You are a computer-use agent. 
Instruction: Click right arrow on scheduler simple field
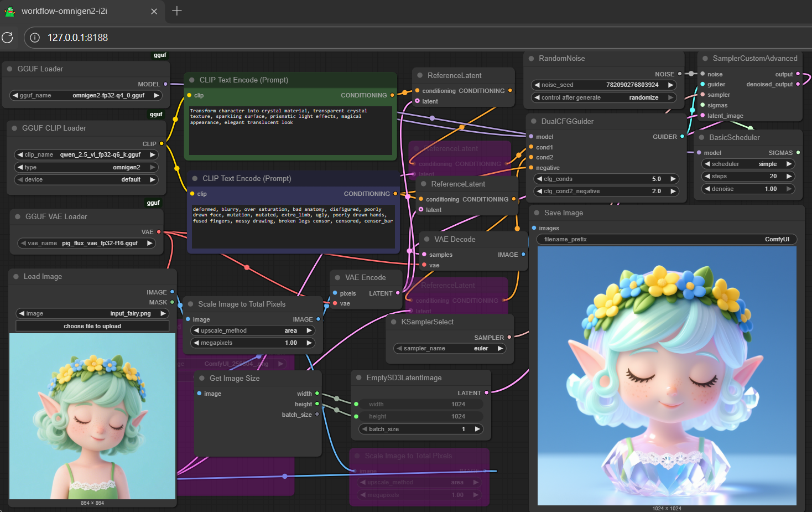pyautogui.click(x=789, y=164)
